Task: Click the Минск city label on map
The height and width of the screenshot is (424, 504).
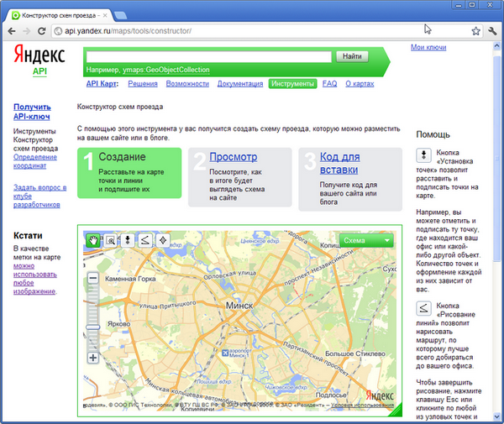Action: coord(239,306)
